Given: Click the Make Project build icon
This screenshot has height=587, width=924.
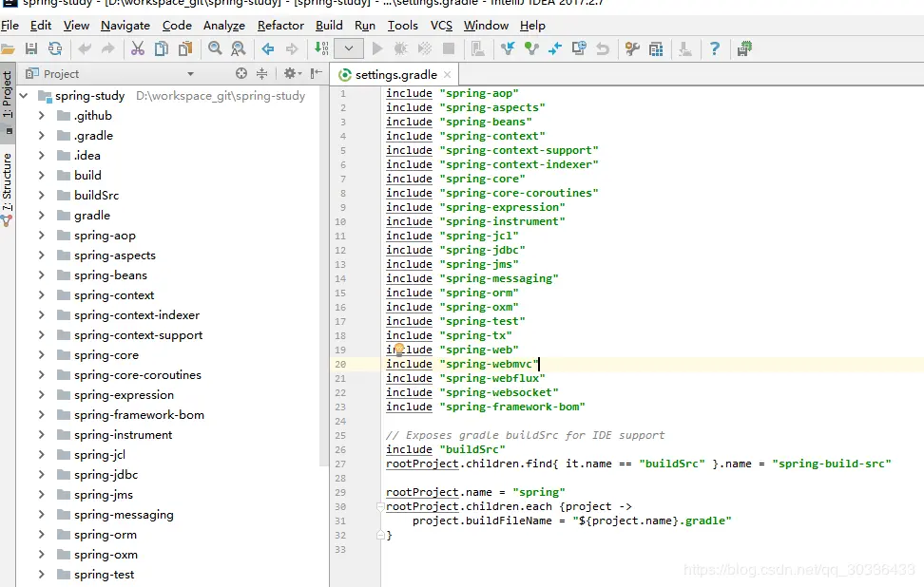Looking at the screenshot, I should [321, 48].
